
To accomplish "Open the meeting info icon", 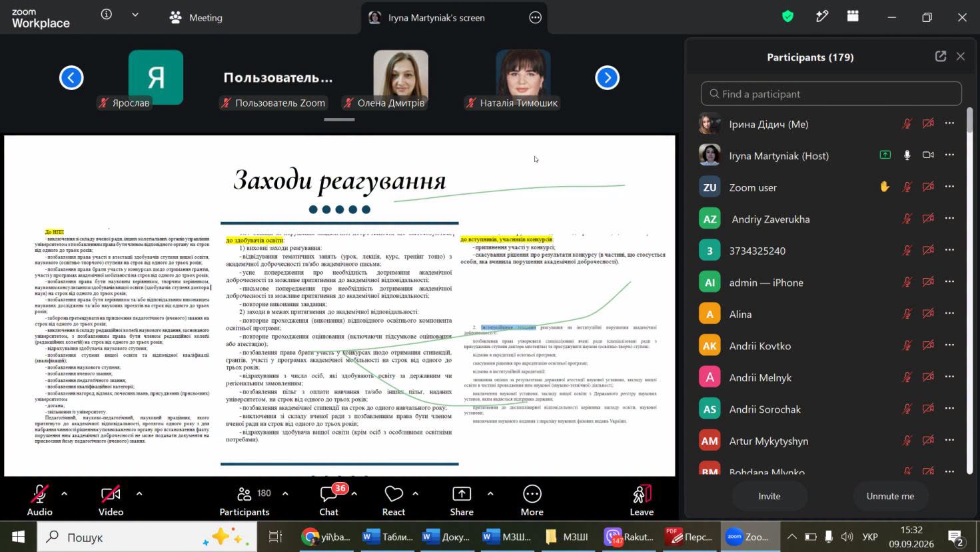I will 107,15.
